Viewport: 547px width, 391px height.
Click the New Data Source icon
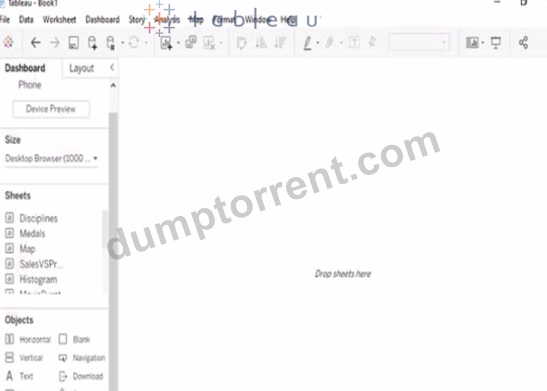(92, 43)
